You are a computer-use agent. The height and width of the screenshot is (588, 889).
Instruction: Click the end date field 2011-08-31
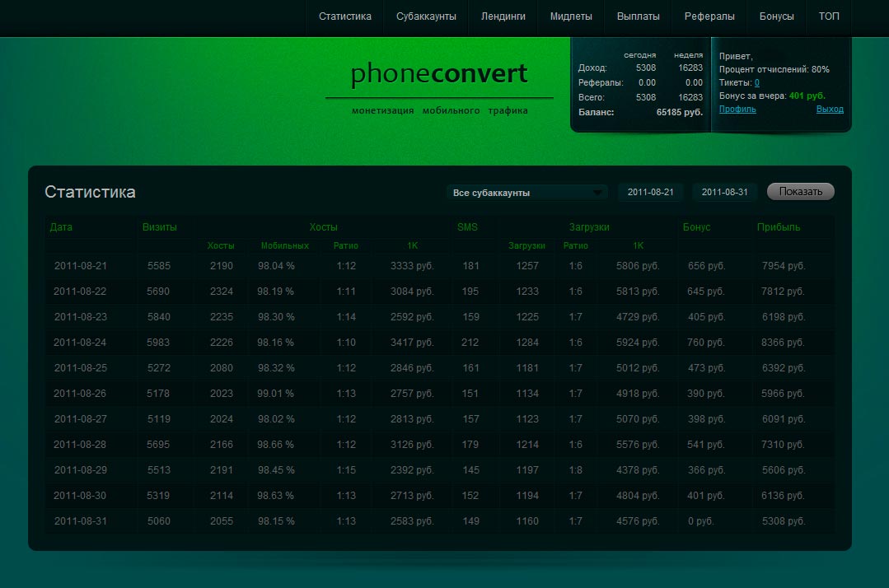pos(724,192)
